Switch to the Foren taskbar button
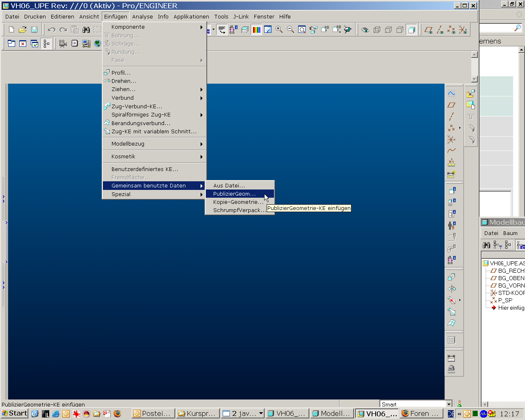The image size is (525, 420). pos(421,413)
